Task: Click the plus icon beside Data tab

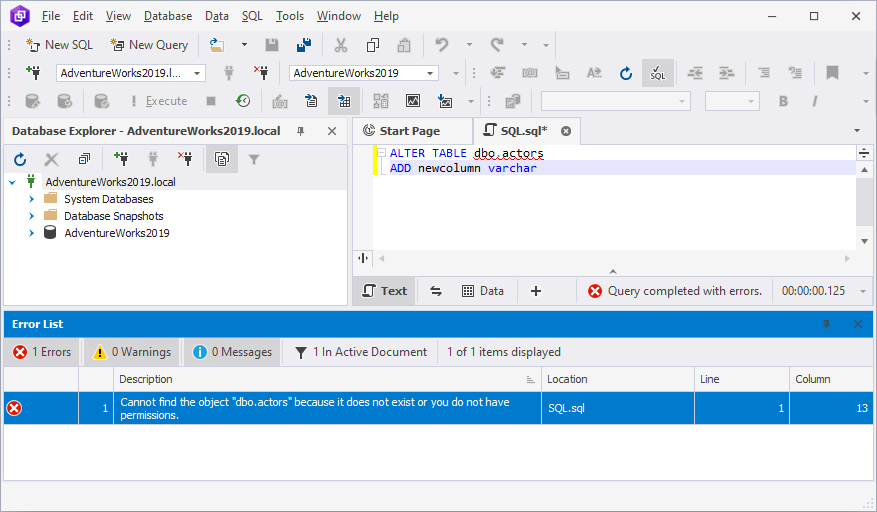Action: [536, 291]
